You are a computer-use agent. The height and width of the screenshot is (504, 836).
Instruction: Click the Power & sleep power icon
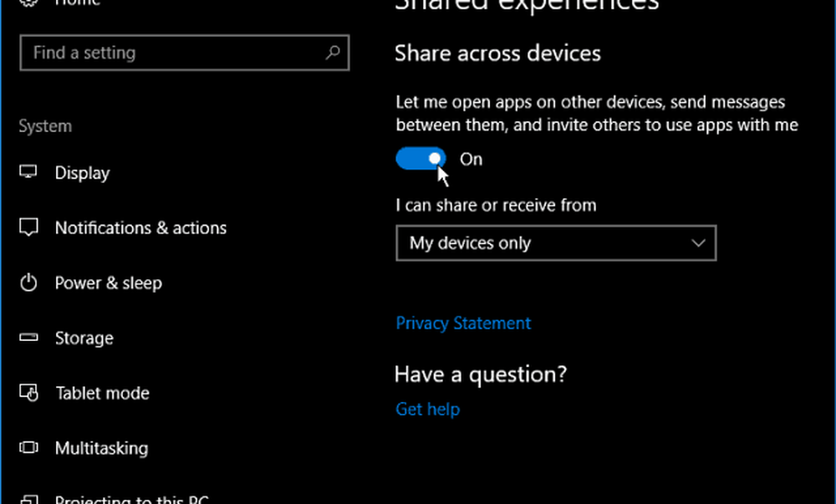tap(28, 283)
